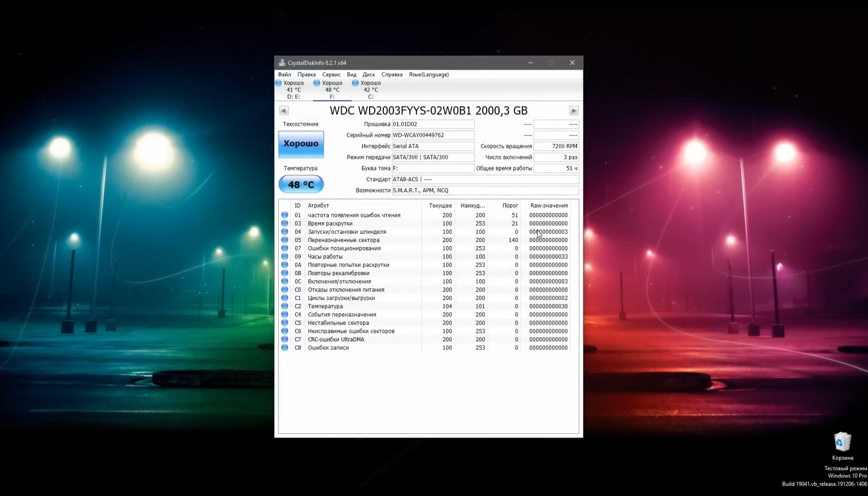
Task: Open the Вид menu
Action: coord(352,74)
